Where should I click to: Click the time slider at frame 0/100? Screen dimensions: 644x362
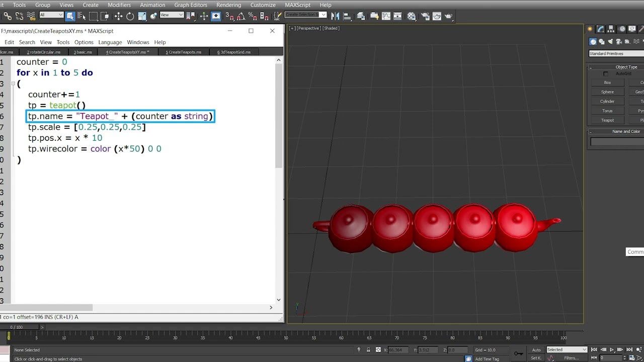coord(17,327)
